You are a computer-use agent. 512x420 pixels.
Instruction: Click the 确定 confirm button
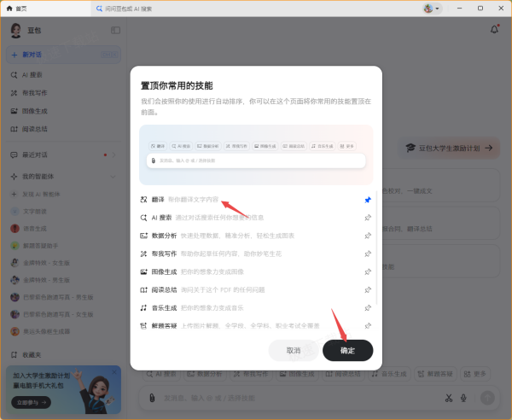click(x=348, y=351)
